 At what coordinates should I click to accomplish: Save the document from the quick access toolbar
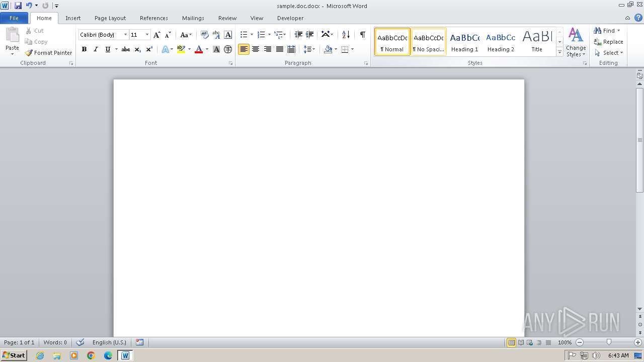click(x=18, y=6)
